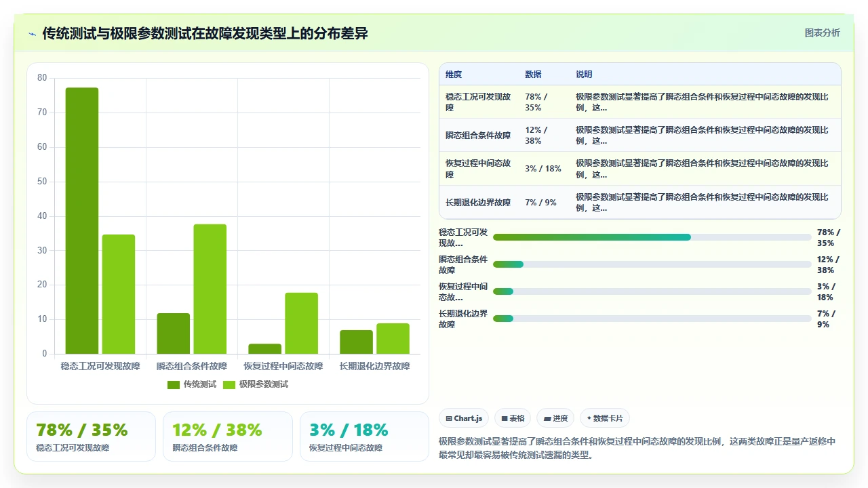Click the 图表分析 label in header

822,33
